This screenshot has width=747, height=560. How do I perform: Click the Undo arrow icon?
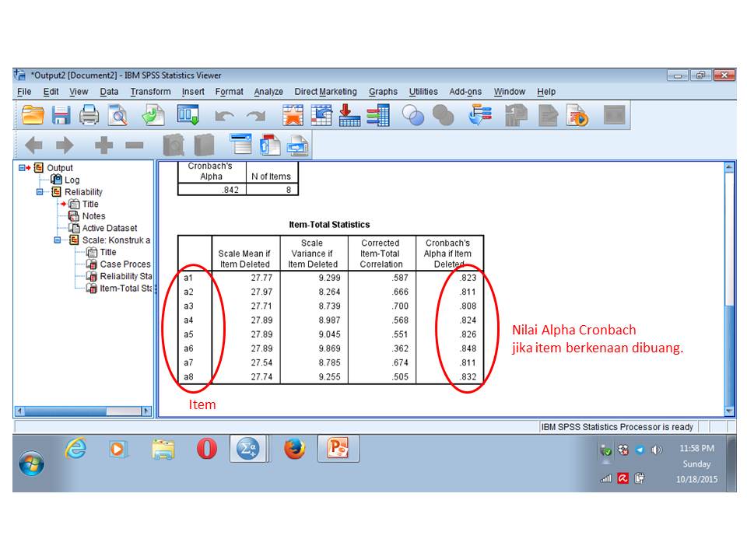tap(224, 116)
